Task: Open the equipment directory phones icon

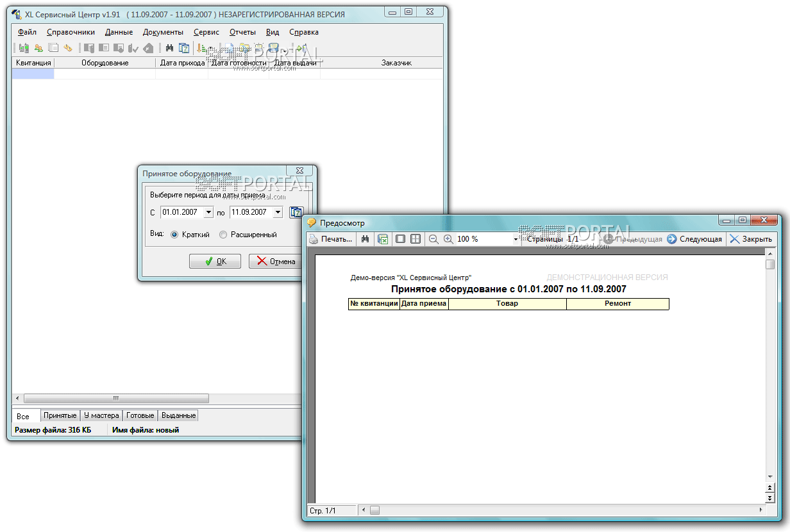Action: (x=24, y=47)
